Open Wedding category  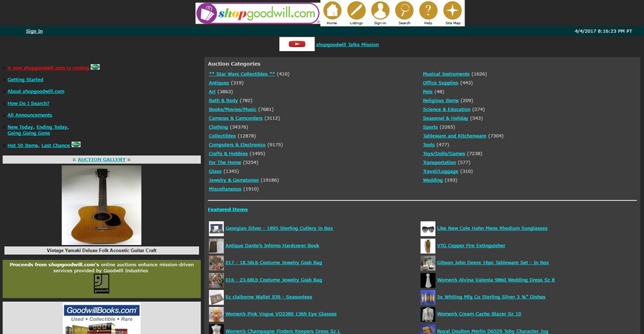[433, 180]
